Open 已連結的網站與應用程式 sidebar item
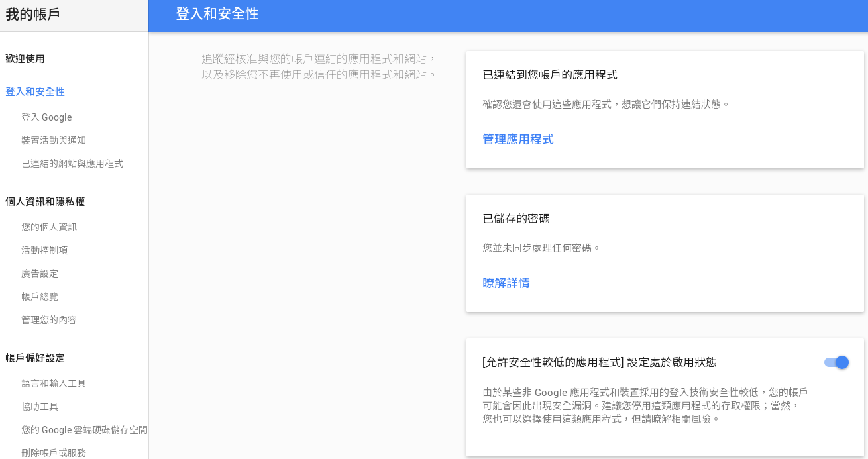The height and width of the screenshot is (459, 868). pyautogui.click(x=72, y=164)
